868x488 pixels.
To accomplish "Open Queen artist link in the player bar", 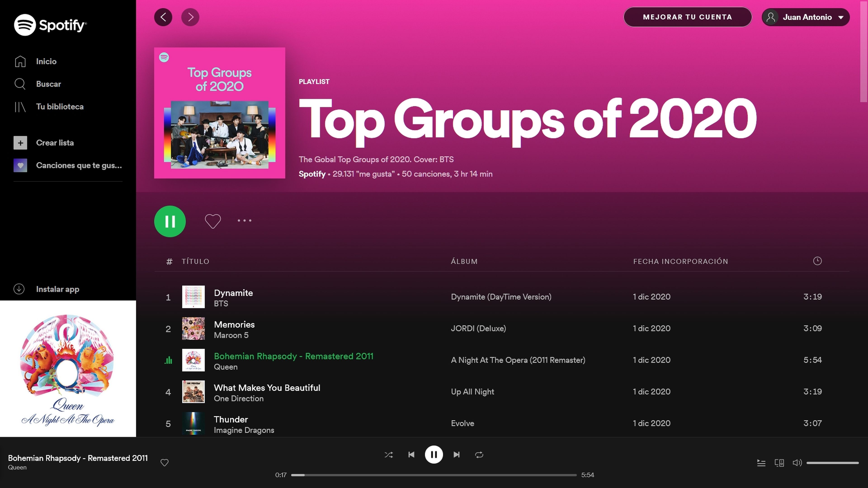I will point(17,467).
